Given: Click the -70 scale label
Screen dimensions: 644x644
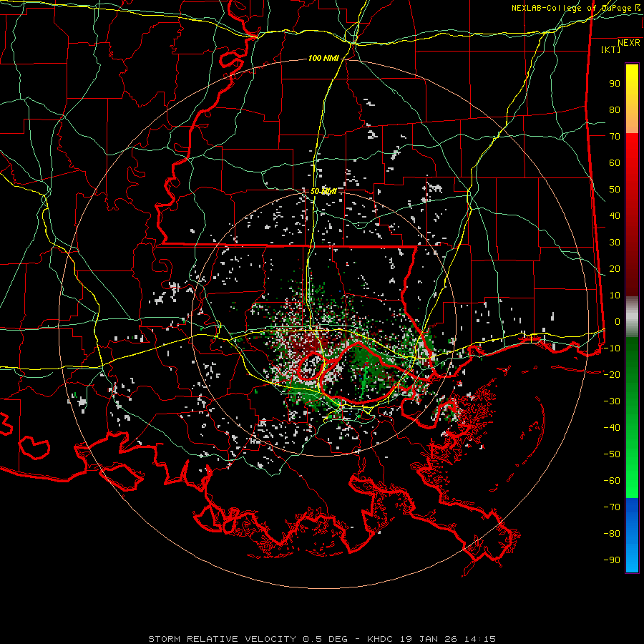Looking at the screenshot, I should click(612, 507).
